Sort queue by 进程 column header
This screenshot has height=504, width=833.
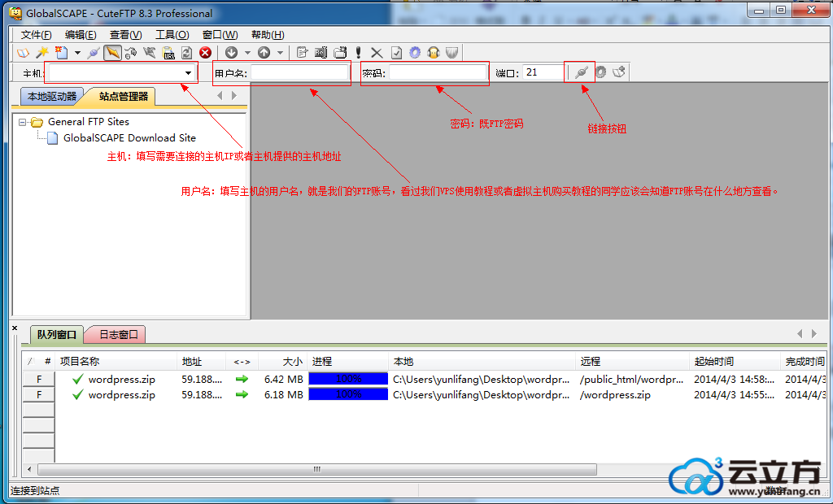(348, 362)
